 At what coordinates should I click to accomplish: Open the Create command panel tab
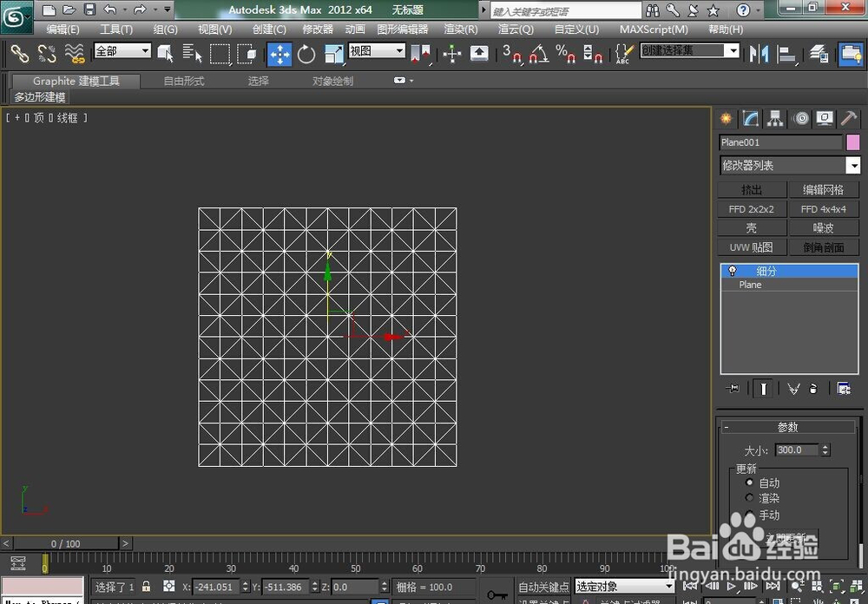[726, 118]
